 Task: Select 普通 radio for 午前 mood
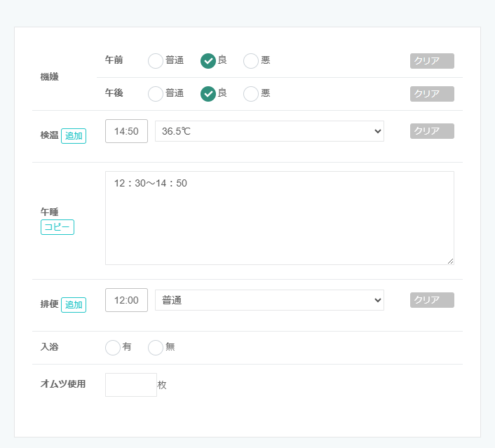156,61
